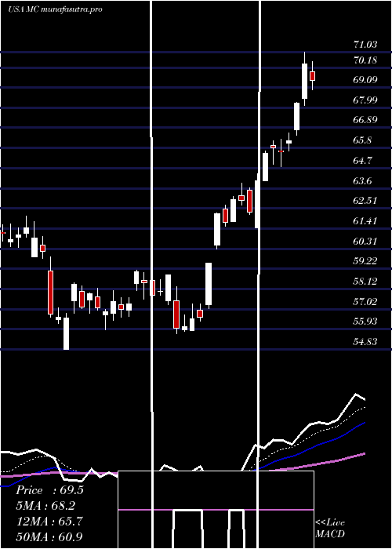Screen dimensions: 392x549
Task: Click the long white candle bottoming at 54.83
Action: (66, 333)
